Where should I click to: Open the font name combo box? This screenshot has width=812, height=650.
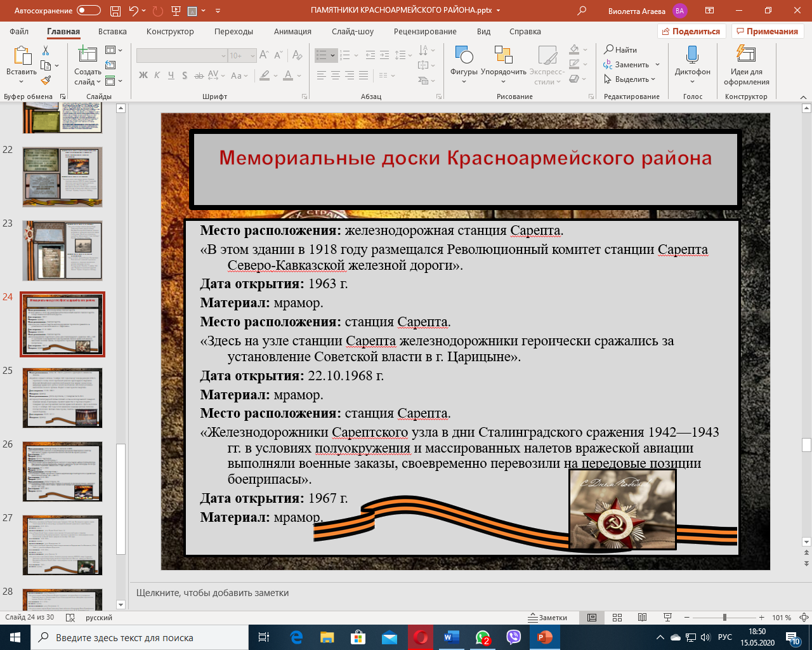pyautogui.click(x=181, y=56)
